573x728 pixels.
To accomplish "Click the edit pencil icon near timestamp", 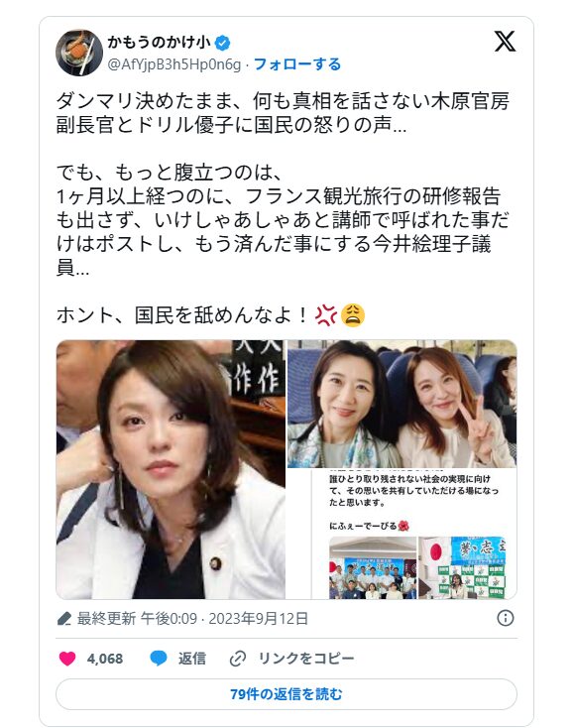I will click(64, 619).
